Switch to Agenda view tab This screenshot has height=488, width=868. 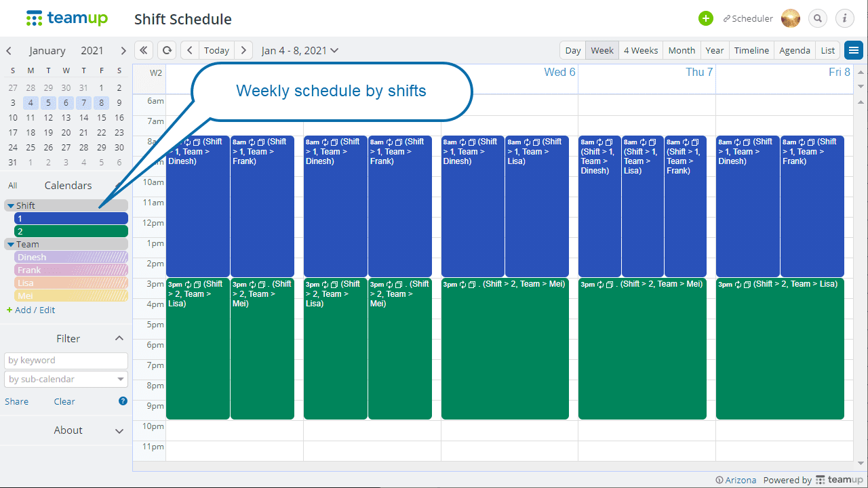(x=795, y=50)
